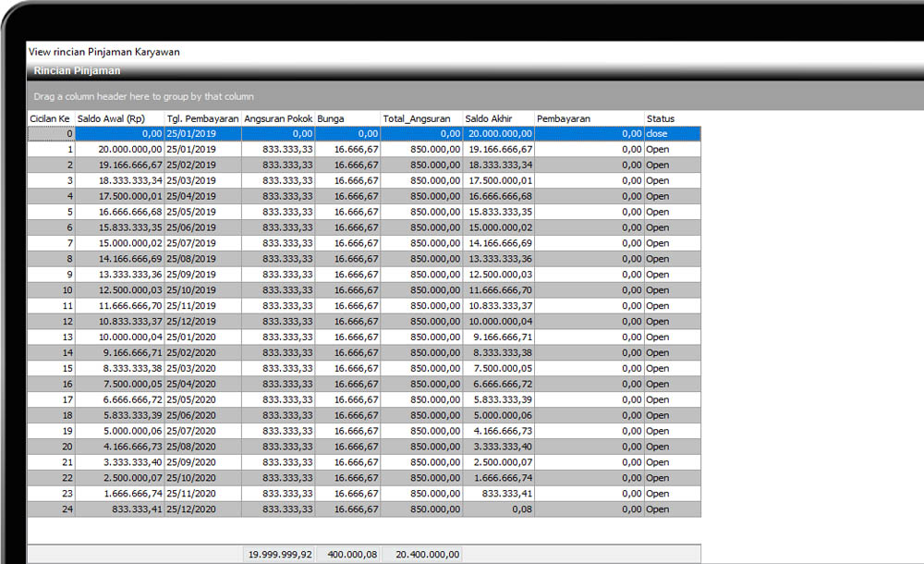
Task: Select the Bunga column header
Action: point(347,118)
